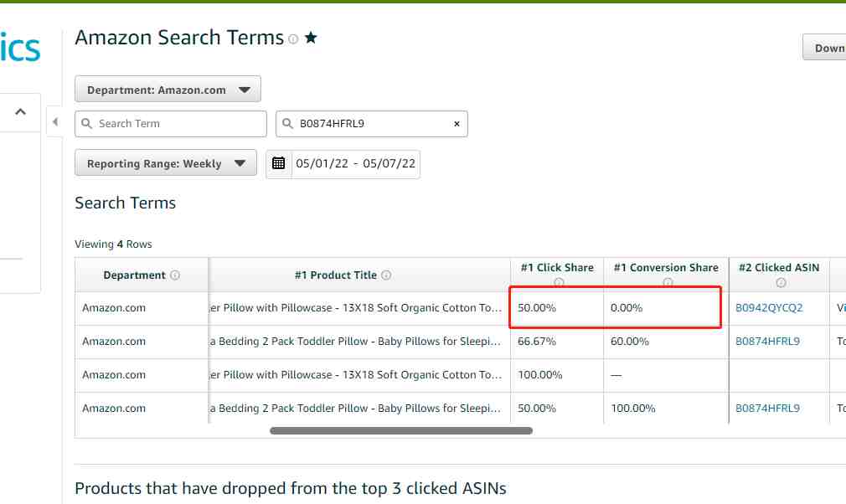Screen dimensions: 846x504
Task: Click the info icon next to Amazon Search Terms title
Action: (293, 39)
